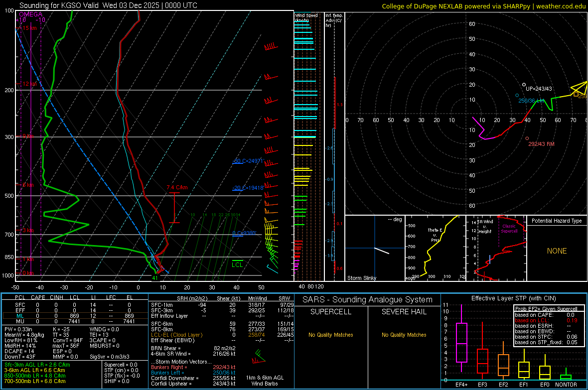The width and height of the screenshot is (588, 390).
Task: Click the 'LCL-EL (Cloud Layer)' row
Action: coord(223,335)
